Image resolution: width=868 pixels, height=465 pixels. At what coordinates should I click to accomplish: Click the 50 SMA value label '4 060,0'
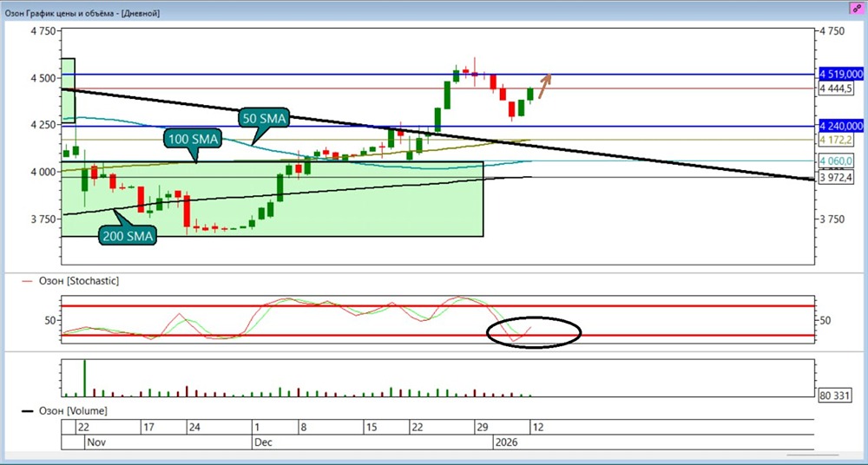[835, 161]
